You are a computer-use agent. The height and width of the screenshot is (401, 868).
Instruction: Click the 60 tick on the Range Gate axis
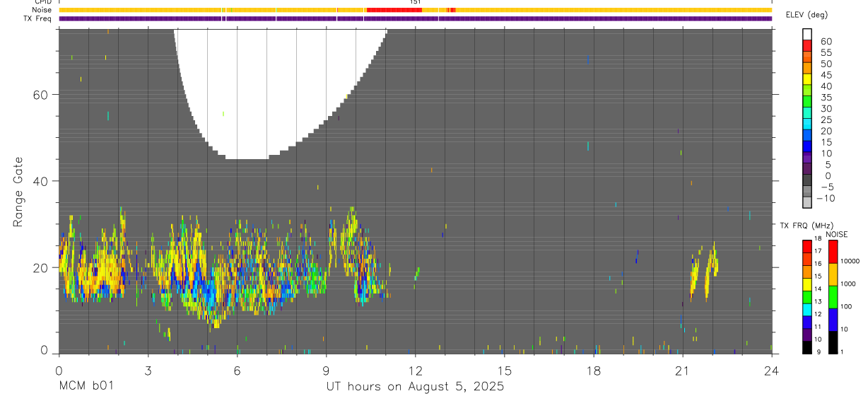[40, 95]
